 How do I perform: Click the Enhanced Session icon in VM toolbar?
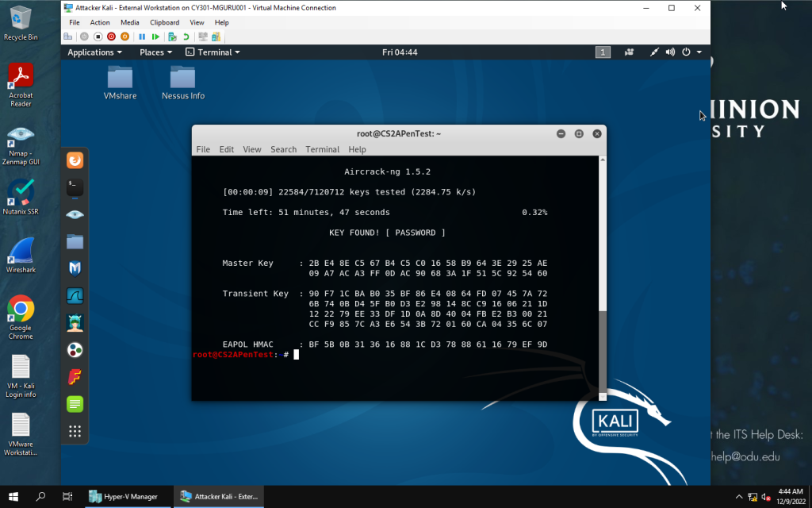pos(203,37)
